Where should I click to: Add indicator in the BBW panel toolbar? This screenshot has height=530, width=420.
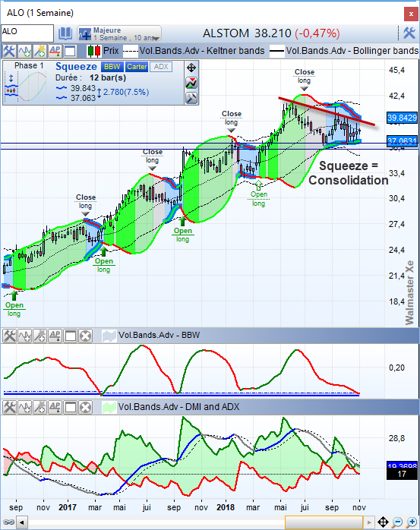click(x=25, y=336)
